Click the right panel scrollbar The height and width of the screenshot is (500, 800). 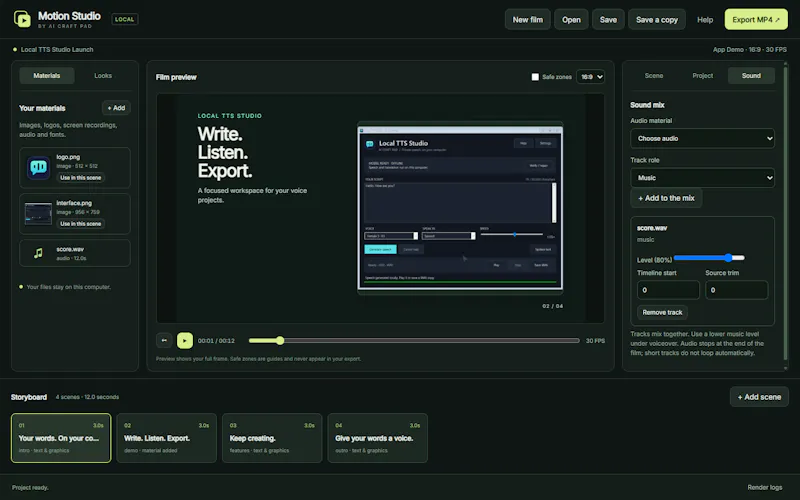[785, 214]
